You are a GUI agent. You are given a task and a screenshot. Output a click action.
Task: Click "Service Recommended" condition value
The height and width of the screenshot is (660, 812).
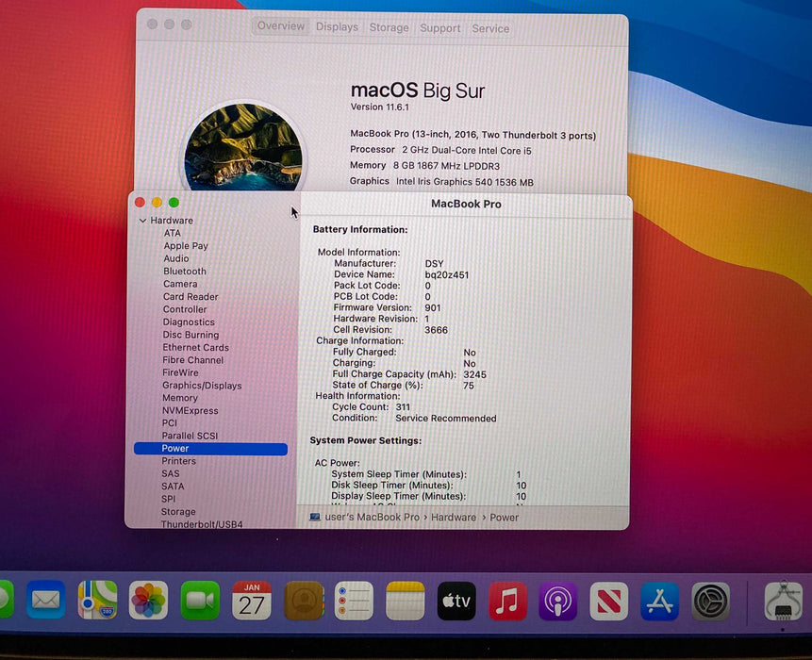coord(445,419)
